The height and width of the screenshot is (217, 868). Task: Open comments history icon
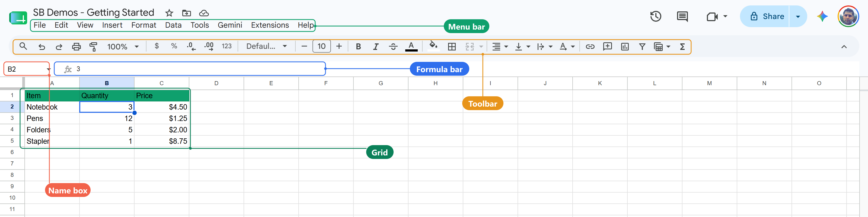pyautogui.click(x=682, y=16)
